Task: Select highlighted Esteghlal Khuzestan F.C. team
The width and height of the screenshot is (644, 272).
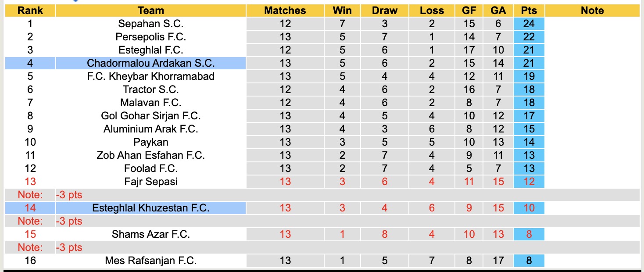Action: click(150, 208)
